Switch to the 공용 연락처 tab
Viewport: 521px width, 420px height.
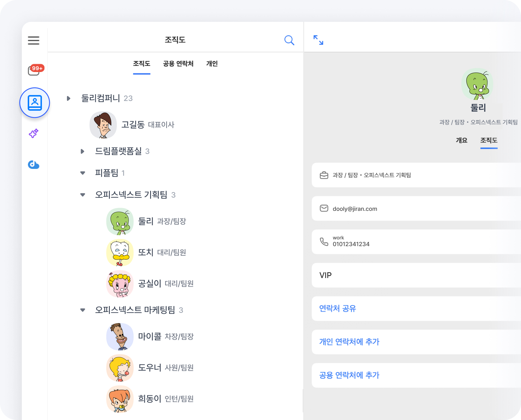pyautogui.click(x=178, y=64)
